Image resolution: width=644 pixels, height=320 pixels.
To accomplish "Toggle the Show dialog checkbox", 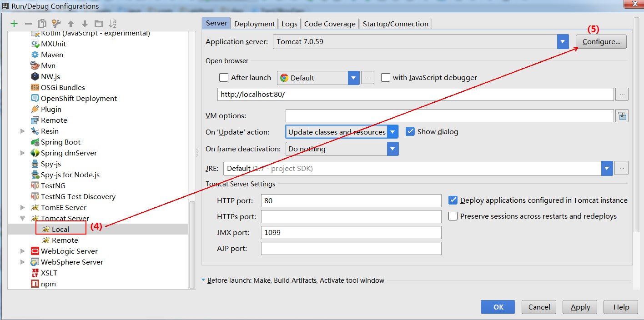I will pos(410,131).
